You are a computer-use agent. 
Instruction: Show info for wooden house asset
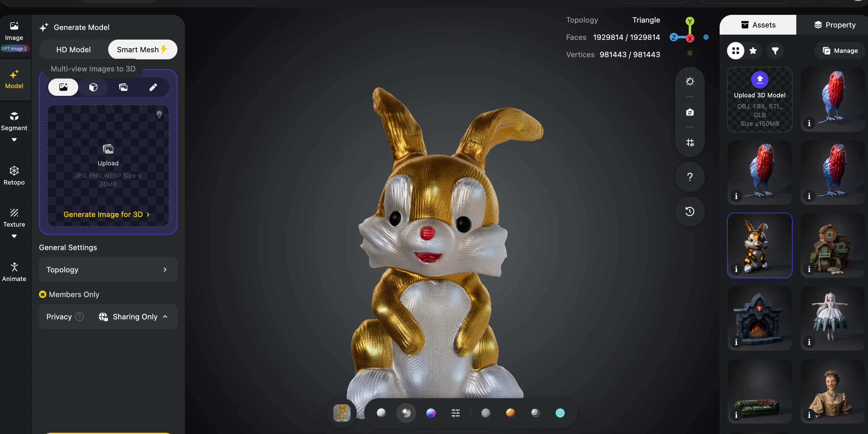pos(809,269)
